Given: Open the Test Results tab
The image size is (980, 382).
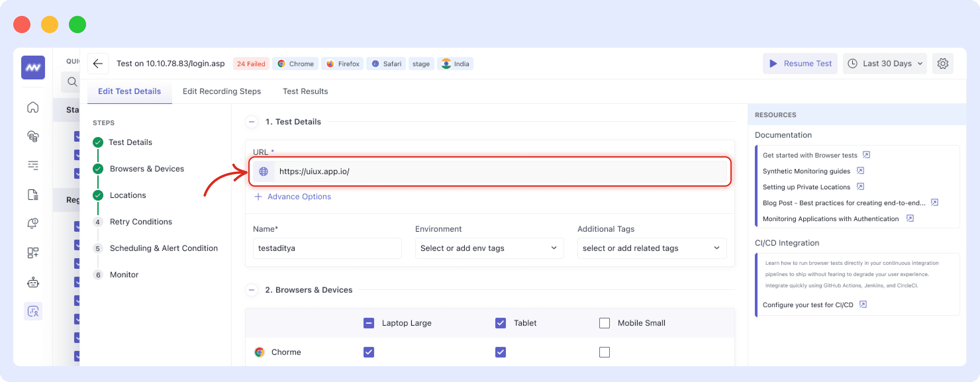Looking at the screenshot, I should point(305,91).
